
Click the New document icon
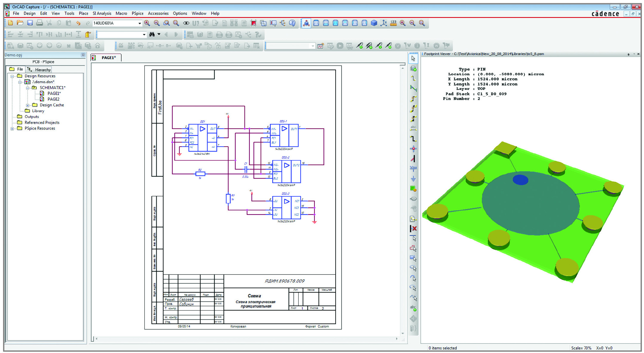pos(10,23)
